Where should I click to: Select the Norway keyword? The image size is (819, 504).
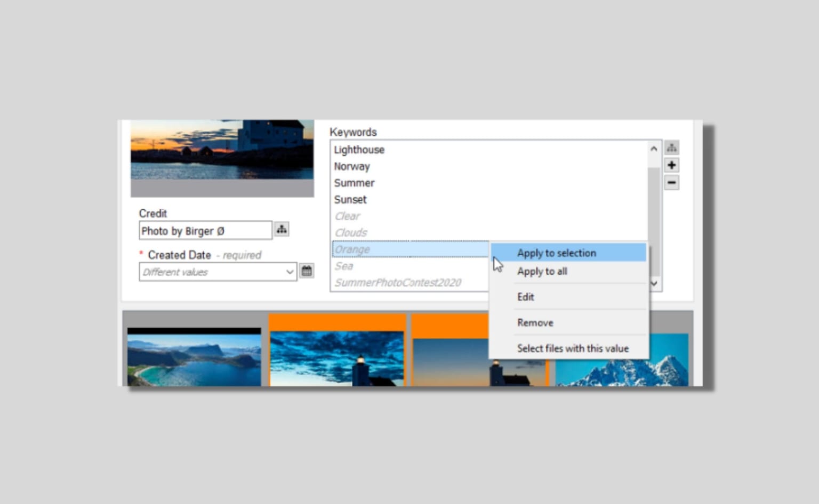tap(352, 166)
